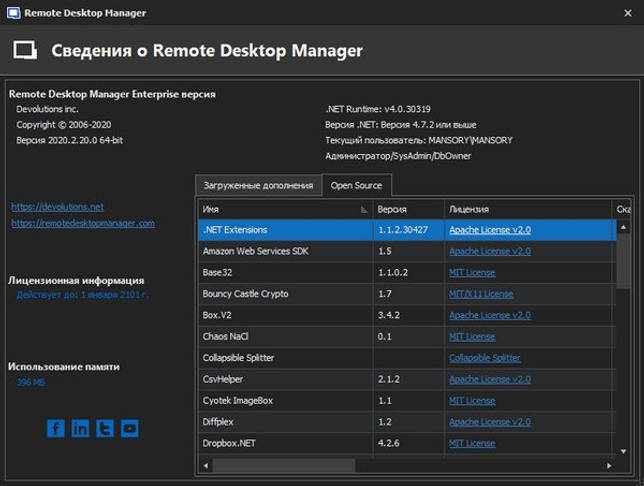
Task: Click the license valid-until date link
Action: pos(81,295)
